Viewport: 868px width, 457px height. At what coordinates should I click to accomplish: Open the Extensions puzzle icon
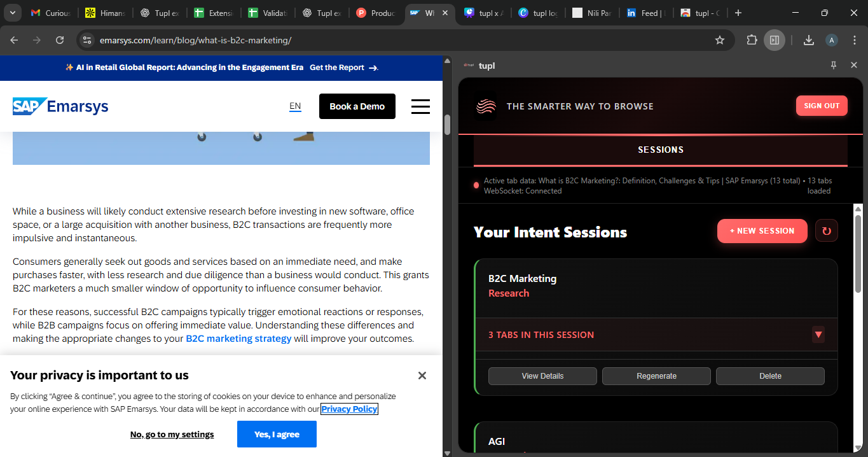[752, 40]
